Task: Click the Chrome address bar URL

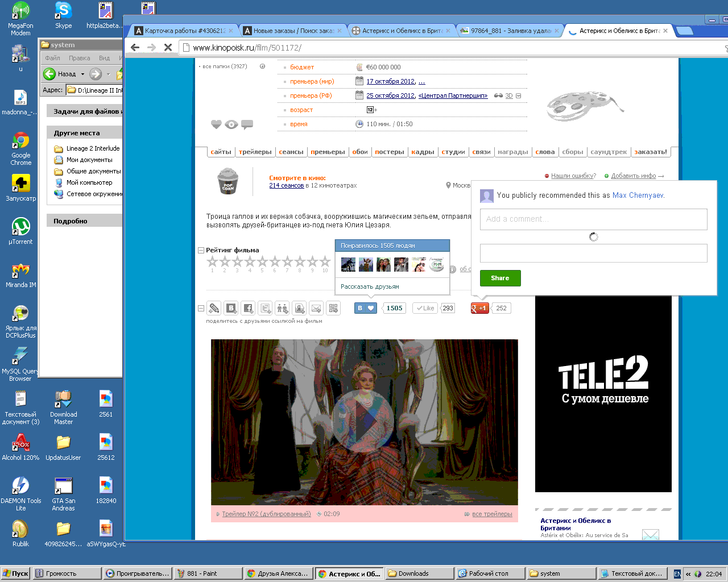Action: tap(247, 48)
